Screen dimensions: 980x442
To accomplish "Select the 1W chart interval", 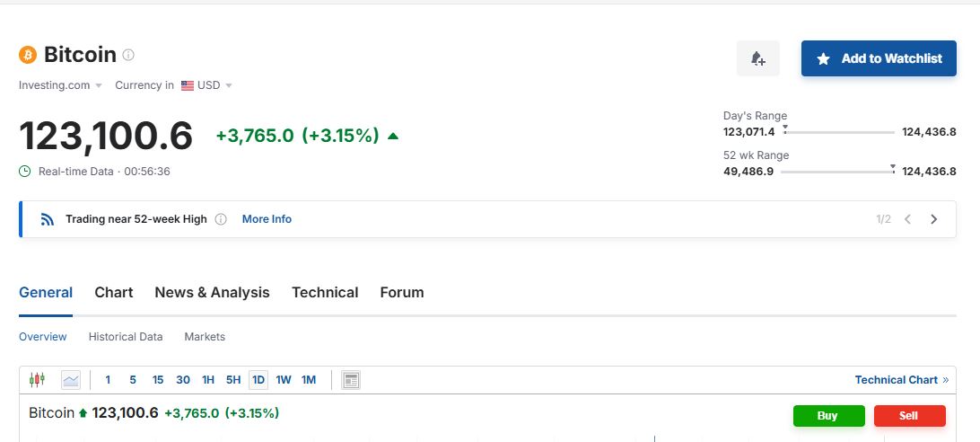I will pos(284,380).
